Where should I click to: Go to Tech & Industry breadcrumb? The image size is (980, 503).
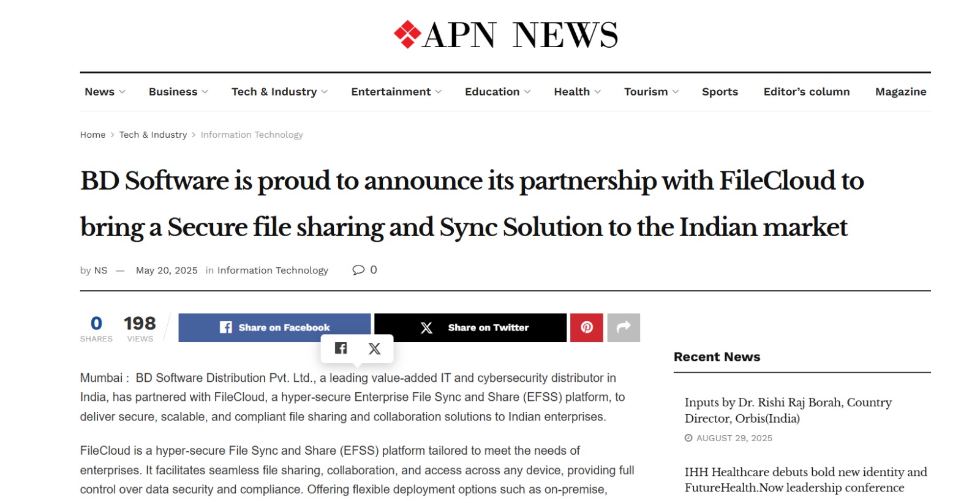pyautogui.click(x=153, y=135)
